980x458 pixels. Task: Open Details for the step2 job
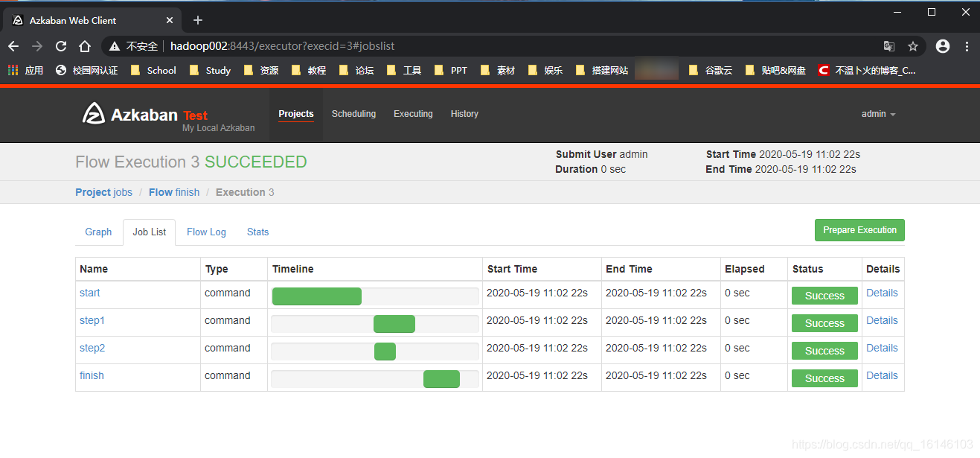click(x=882, y=348)
